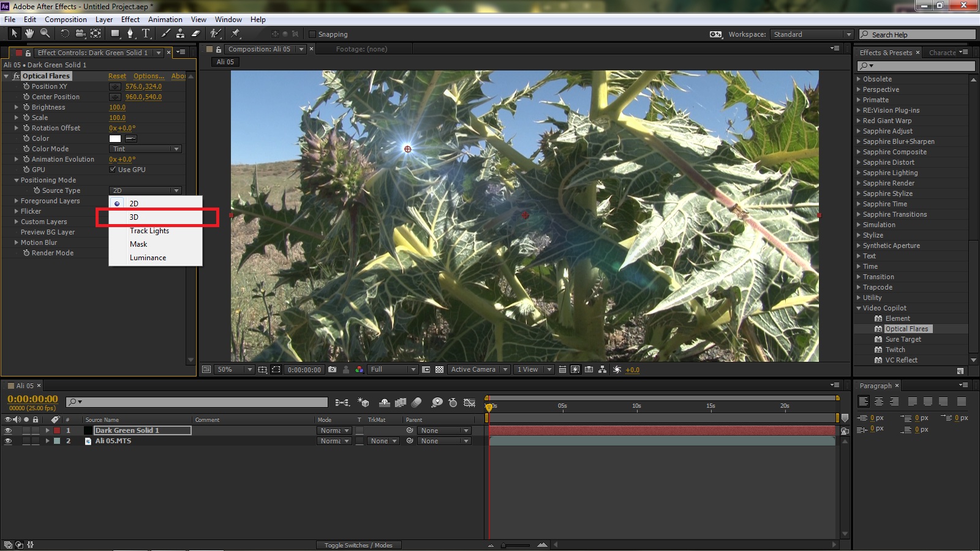Open the Graph Editor icon in timeline
The image size is (980, 551).
coord(470,402)
